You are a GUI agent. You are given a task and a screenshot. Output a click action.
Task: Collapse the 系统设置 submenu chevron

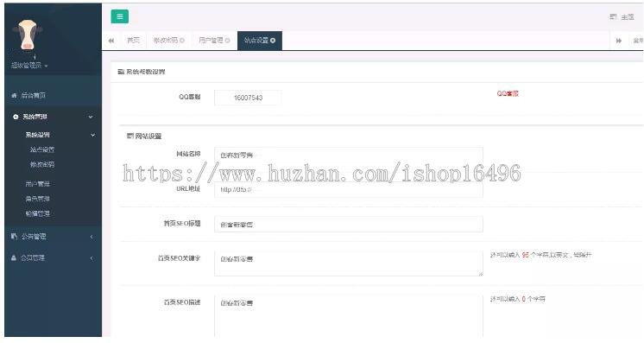click(x=93, y=135)
